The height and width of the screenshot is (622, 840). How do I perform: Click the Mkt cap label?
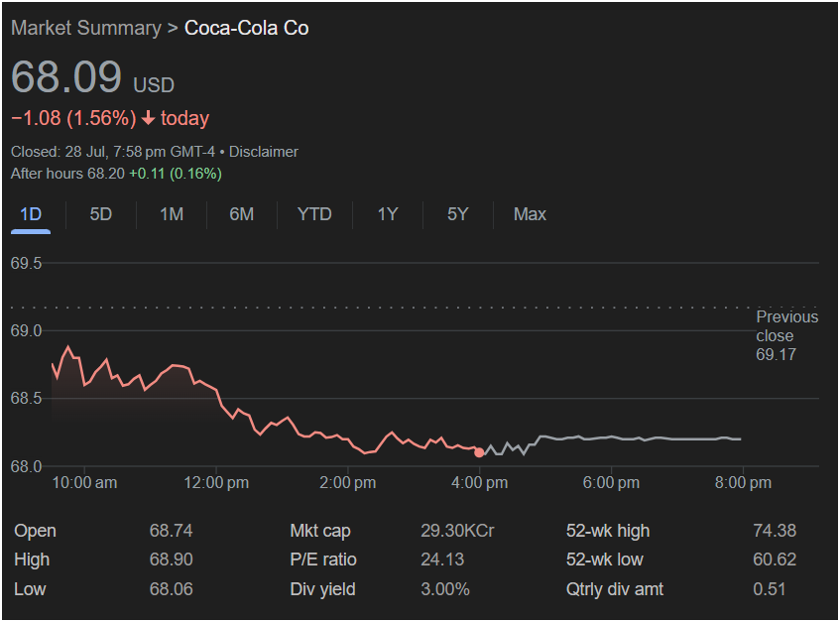(320, 531)
